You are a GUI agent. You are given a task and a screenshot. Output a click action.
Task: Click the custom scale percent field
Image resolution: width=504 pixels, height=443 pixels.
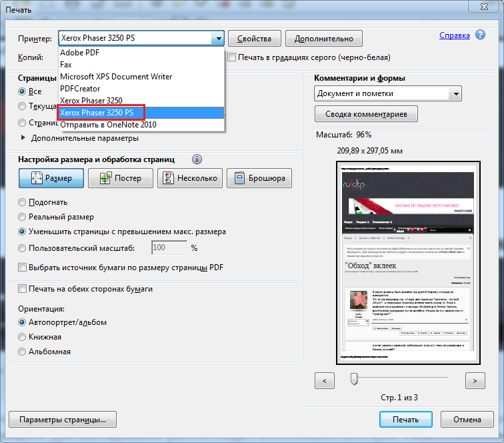point(169,248)
